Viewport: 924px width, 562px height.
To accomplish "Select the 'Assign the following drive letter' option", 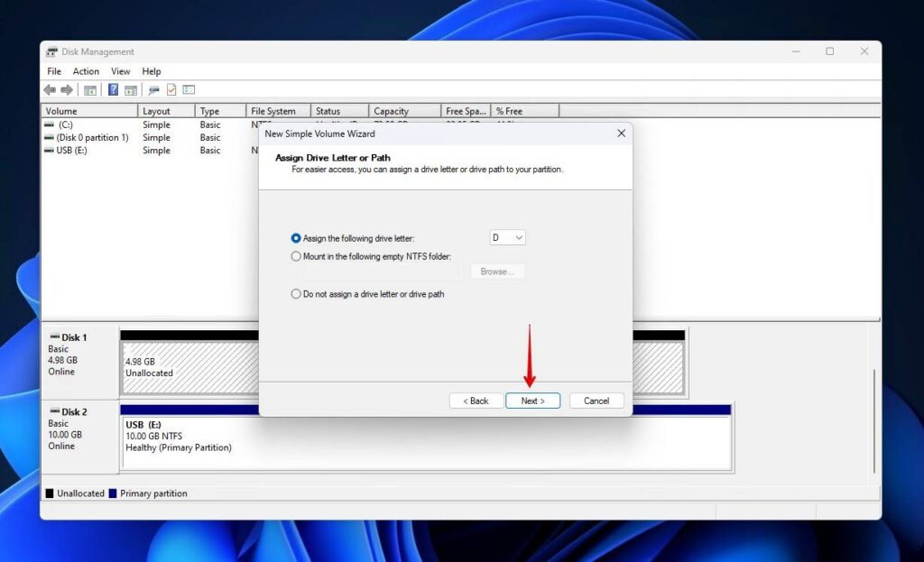I will [296, 237].
